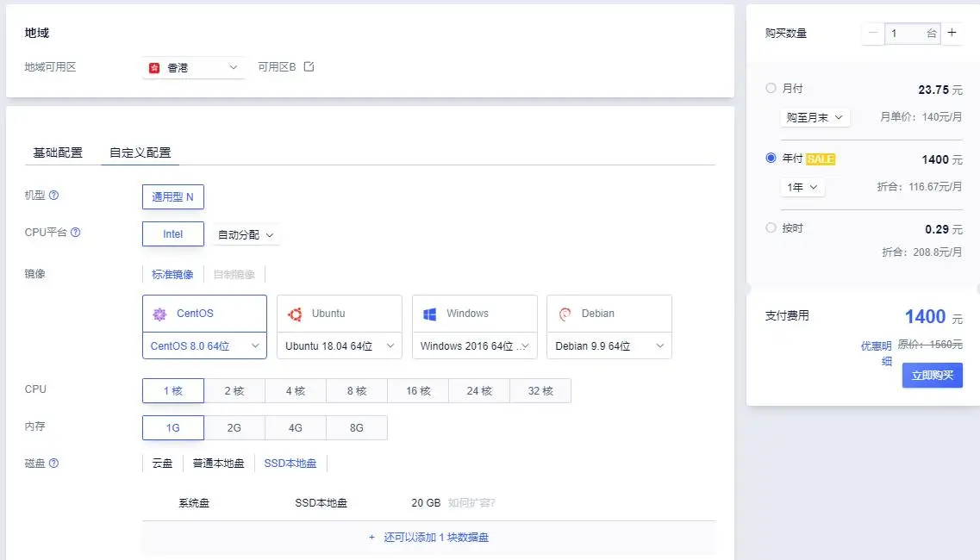Switch to the 基础配置 tab
Image resolution: width=980 pixels, height=560 pixels.
58,152
